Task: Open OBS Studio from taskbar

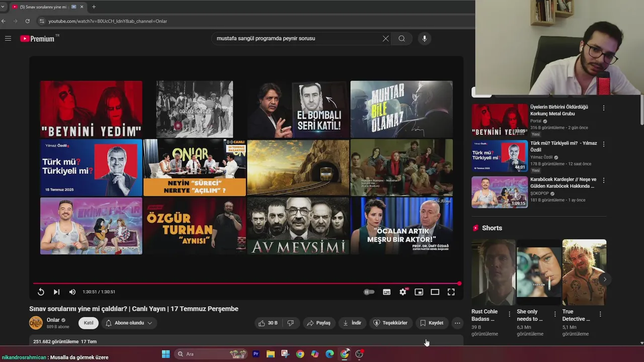Action: click(x=359, y=354)
